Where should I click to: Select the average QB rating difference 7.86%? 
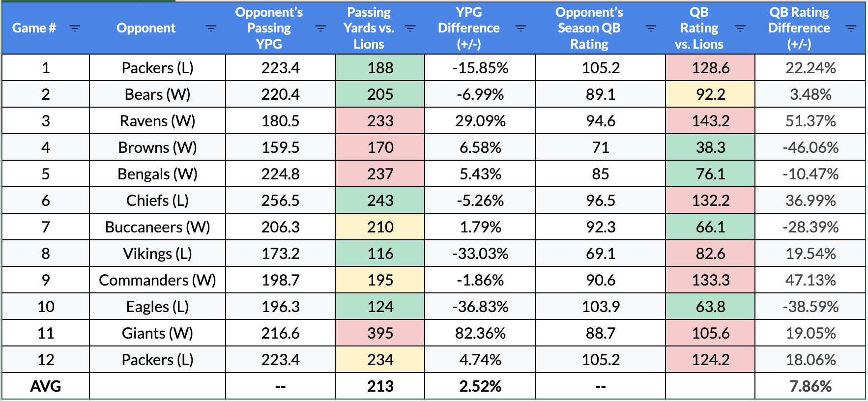click(x=810, y=386)
